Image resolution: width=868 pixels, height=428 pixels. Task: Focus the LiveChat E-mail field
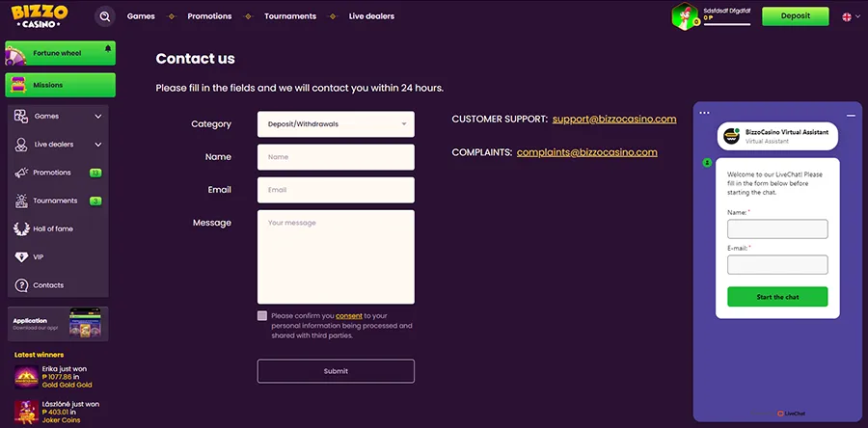[x=777, y=265]
